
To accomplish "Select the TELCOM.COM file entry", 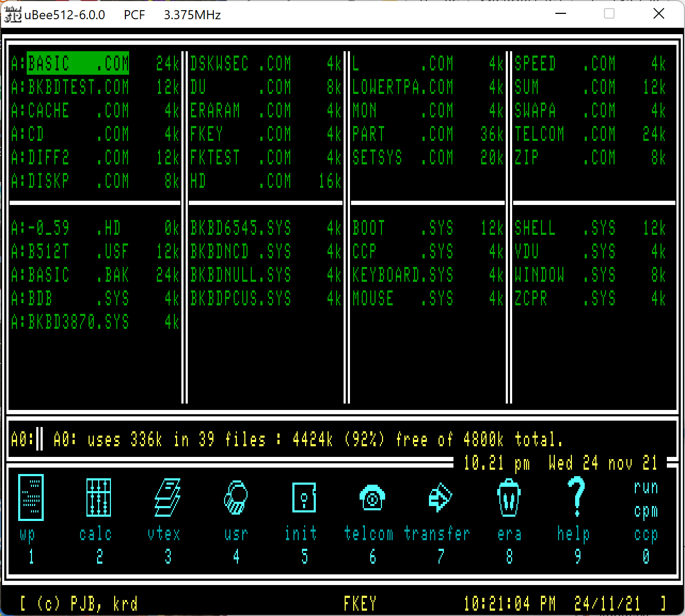I will [x=564, y=135].
